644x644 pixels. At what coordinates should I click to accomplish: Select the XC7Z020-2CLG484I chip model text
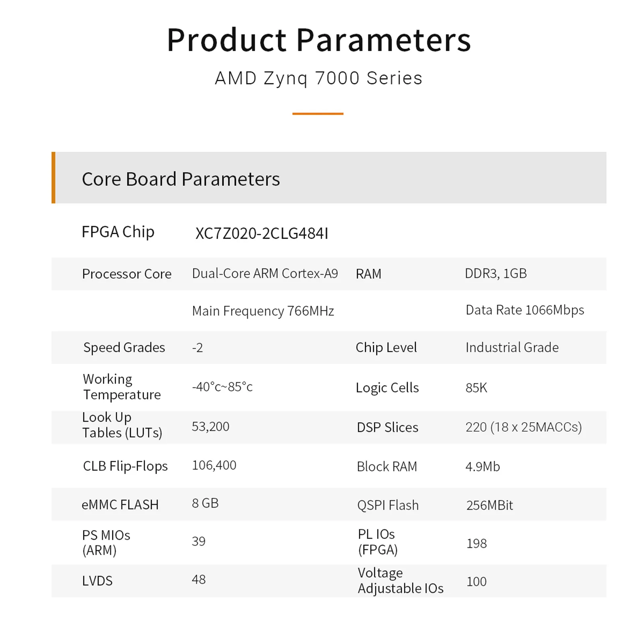pos(262,233)
